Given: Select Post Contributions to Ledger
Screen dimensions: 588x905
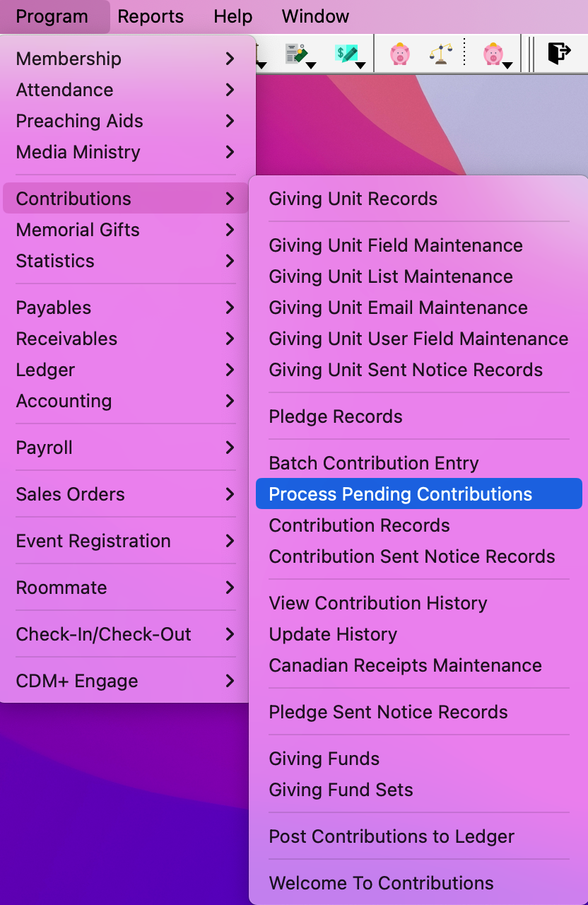Looking at the screenshot, I should click(x=392, y=836).
